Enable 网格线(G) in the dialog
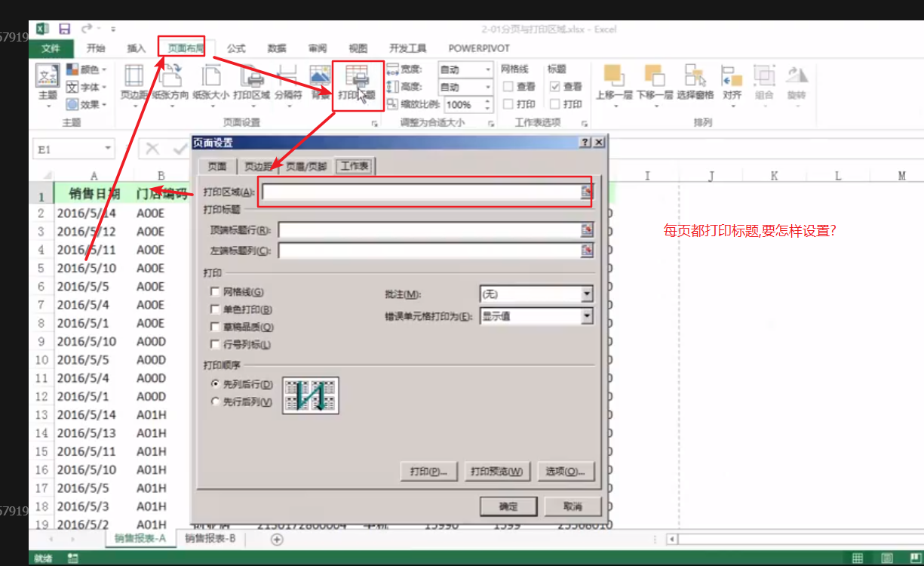 [x=216, y=292]
